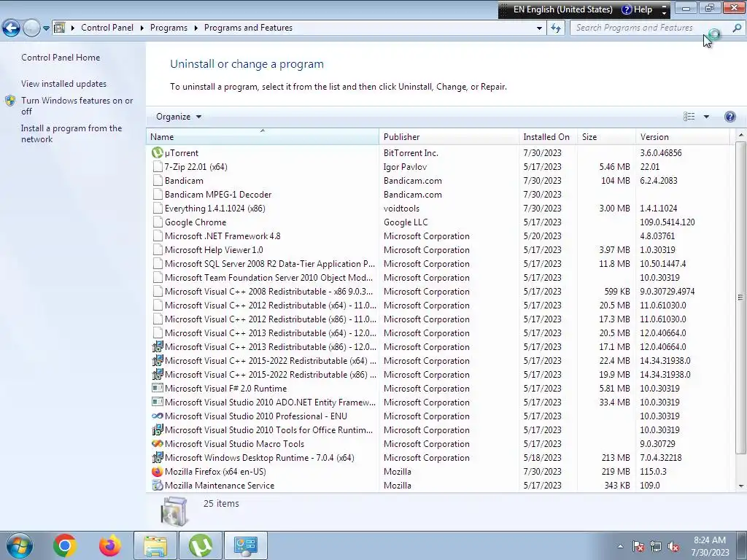Open Install a program from the network
747x560 pixels.
coord(71,133)
